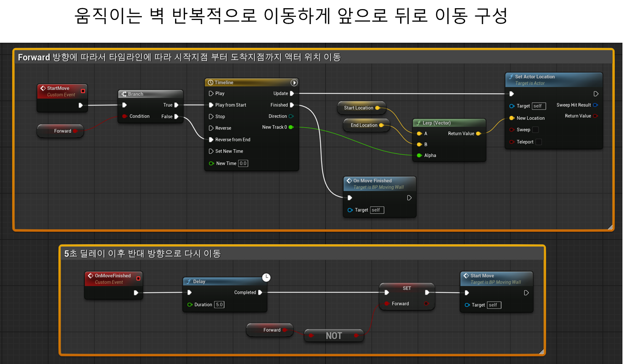Click the Delay Duration 5.0 value field
637x364 pixels.
219,304
